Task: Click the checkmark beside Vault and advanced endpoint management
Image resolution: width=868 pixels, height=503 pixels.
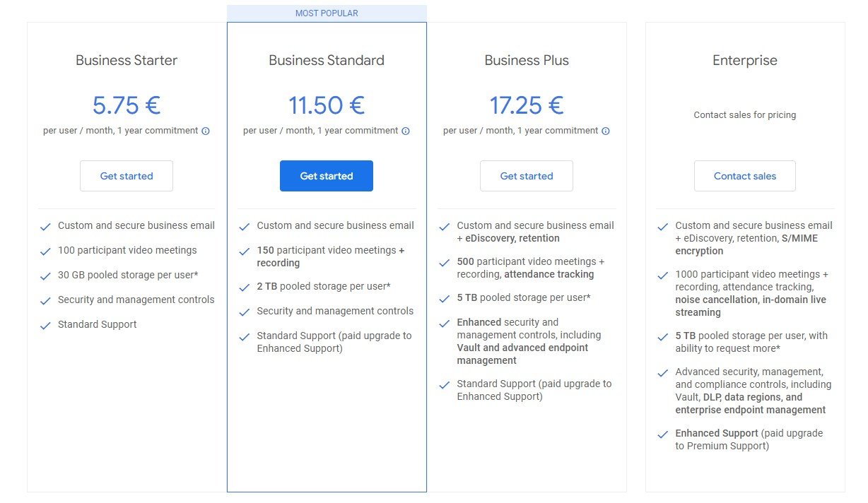Action: tap(444, 324)
